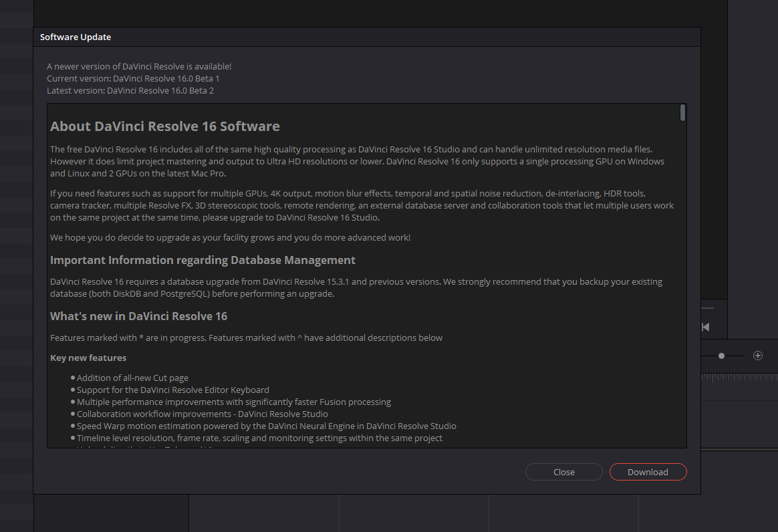The height and width of the screenshot is (532, 778).
Task: Click the 'What's new in DaVinci Resolve 16' heading
Action: 138,316
